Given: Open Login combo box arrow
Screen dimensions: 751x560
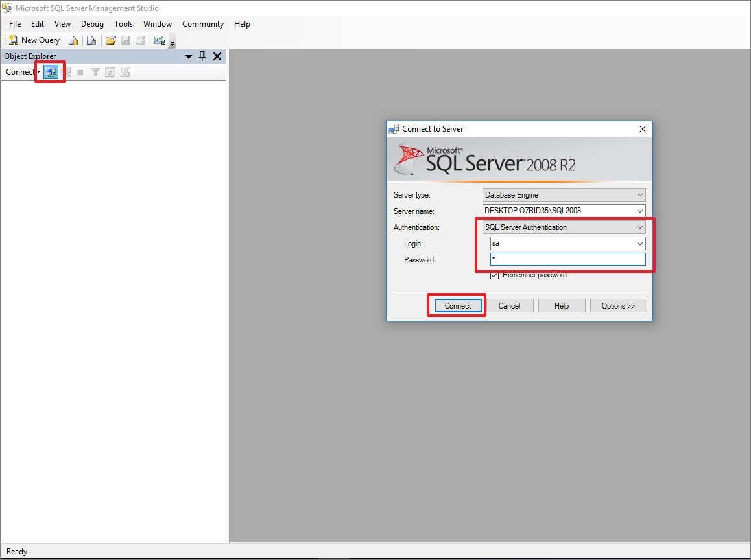Looking at the screenshot, I should pyautogui.click(x=640, y=244).
